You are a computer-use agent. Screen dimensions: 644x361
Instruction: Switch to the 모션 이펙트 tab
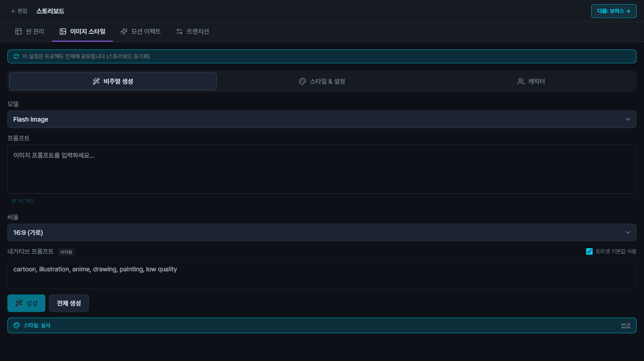(141, 31)
